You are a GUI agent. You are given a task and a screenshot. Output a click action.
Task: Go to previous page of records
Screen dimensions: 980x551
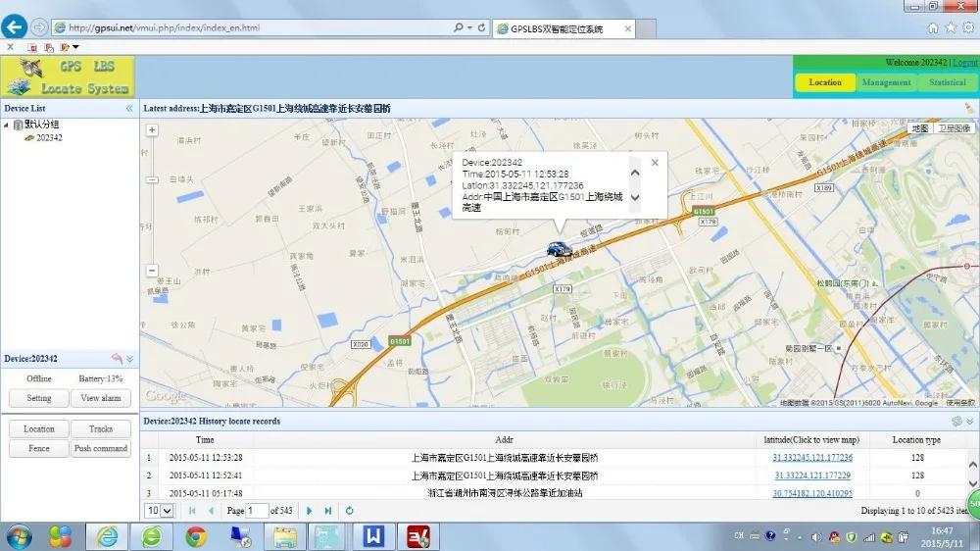(x=211, y=511)
